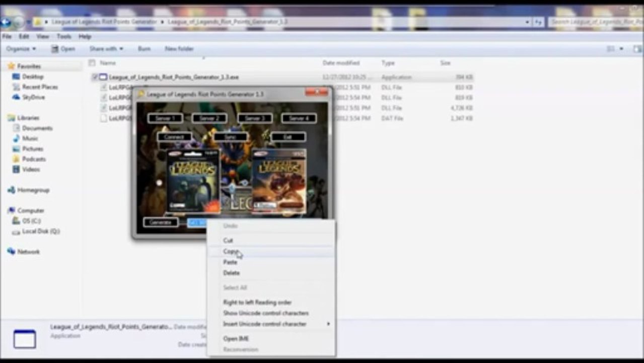This screenshot has width=644, height=363.
Task: Sort by the Size column header
Action: tap(446, 63)
